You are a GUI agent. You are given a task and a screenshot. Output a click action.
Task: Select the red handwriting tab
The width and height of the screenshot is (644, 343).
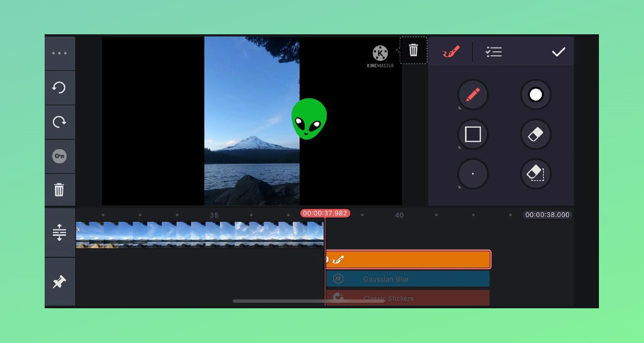click(x=450, y=51)
